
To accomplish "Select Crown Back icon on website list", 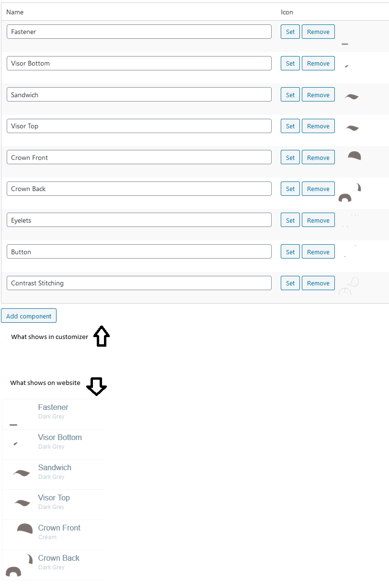I will [x=19, y=565].
